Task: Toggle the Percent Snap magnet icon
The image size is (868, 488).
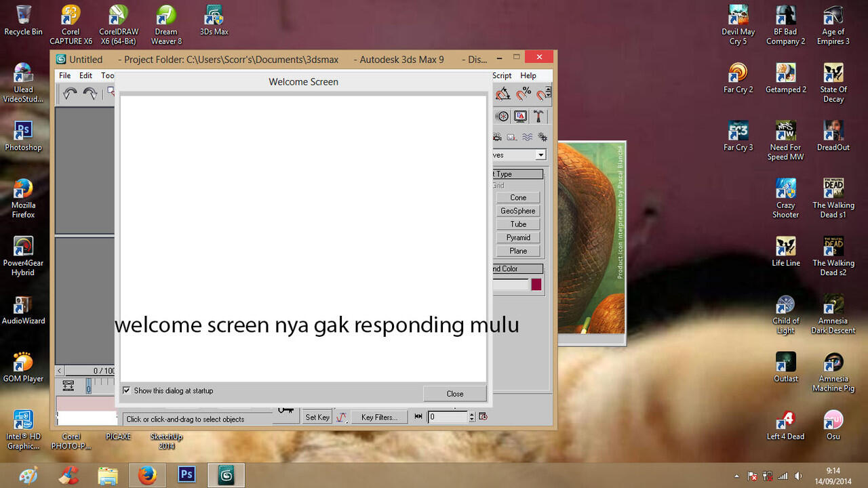Action: pos(524,94)
